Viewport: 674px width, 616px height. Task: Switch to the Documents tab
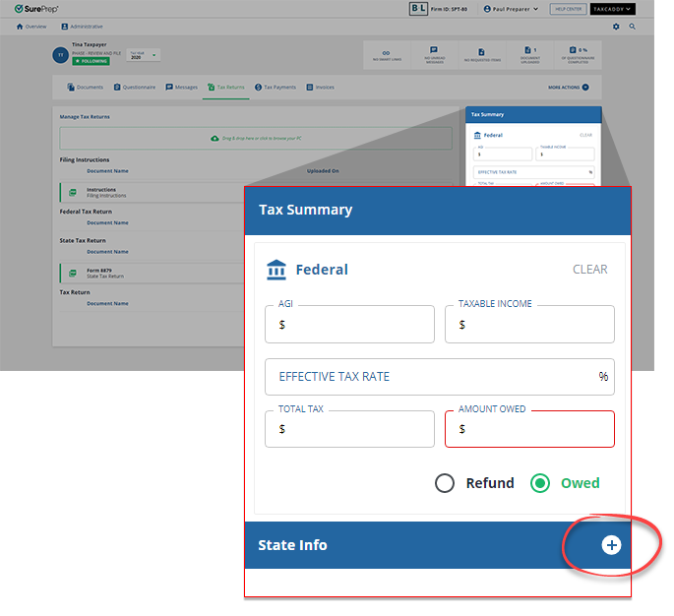(85, 88)
